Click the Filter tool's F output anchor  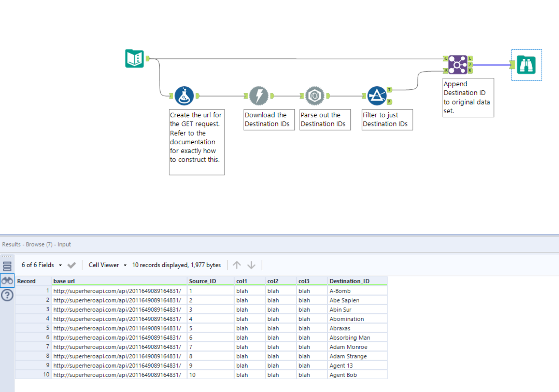coord(389,102)
